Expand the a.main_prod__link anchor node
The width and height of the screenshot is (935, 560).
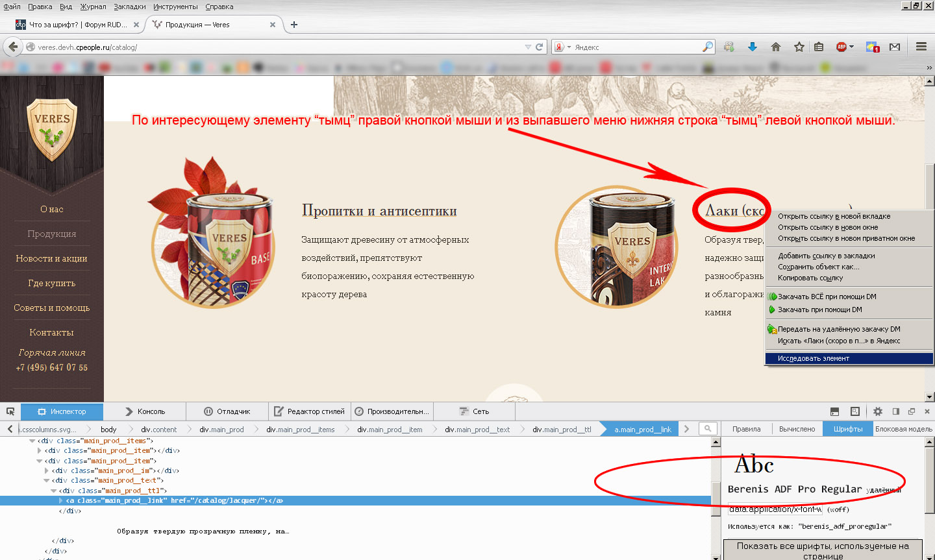coord(61,501)
